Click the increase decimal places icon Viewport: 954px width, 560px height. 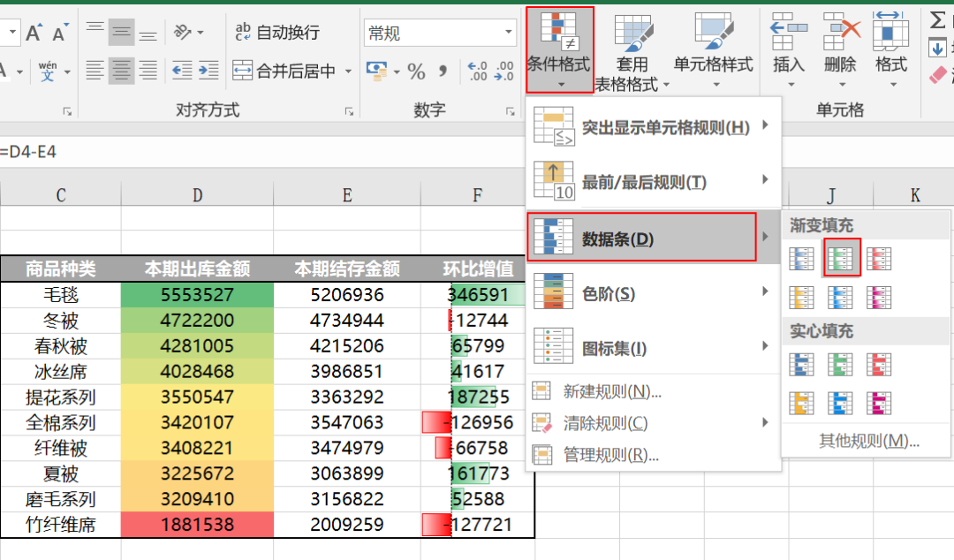point(477,72)
